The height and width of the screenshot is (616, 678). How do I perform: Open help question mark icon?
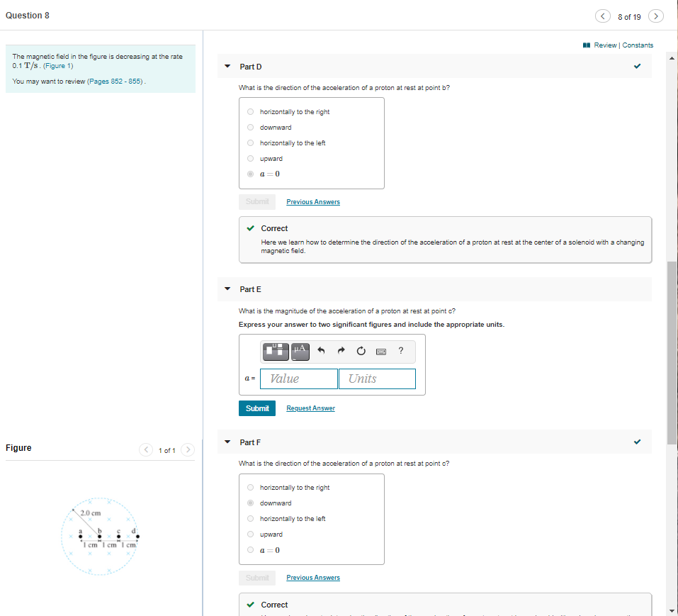click(401, 351)
